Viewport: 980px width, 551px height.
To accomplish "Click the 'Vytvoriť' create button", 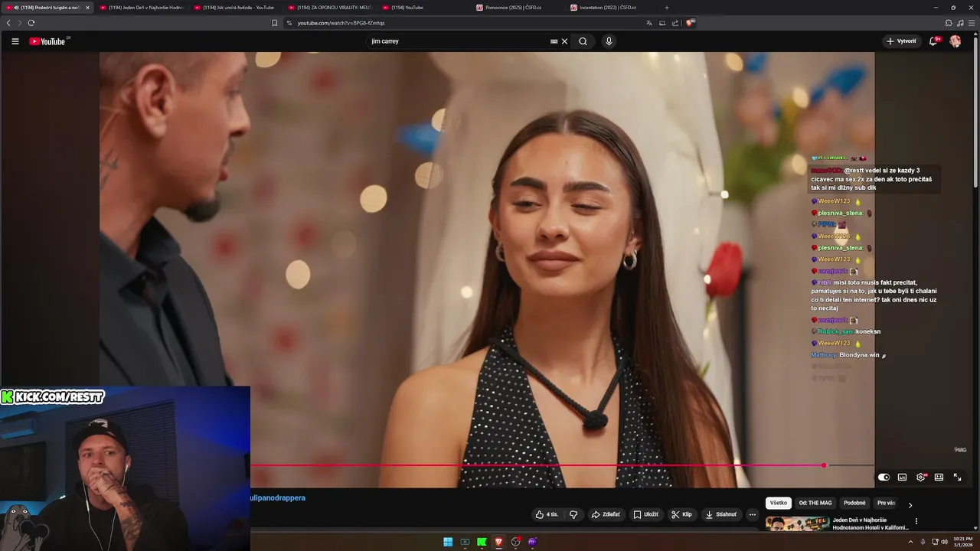I will click(x=901, y=41).
